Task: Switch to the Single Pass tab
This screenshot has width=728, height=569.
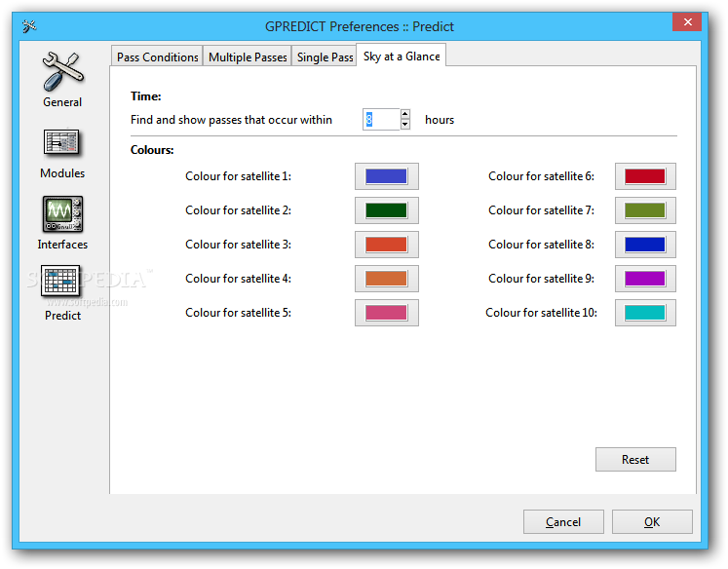Action: 325,57
